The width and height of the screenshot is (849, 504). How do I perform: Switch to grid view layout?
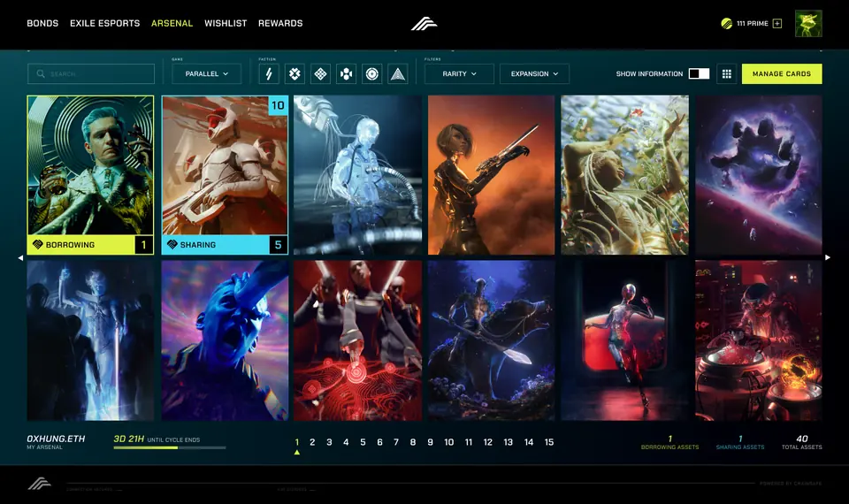(727, 73)
